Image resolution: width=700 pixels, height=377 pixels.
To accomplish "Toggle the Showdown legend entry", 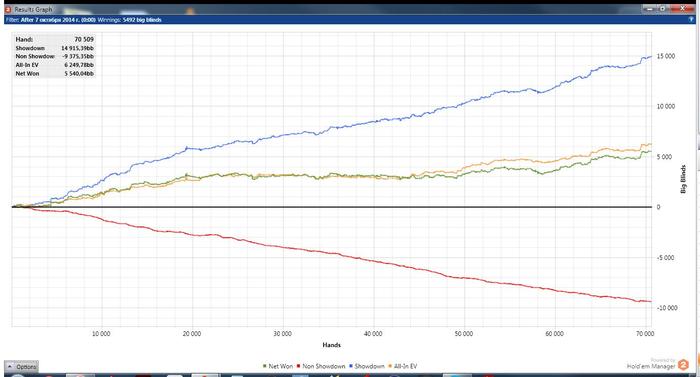I will coord(367,366).
